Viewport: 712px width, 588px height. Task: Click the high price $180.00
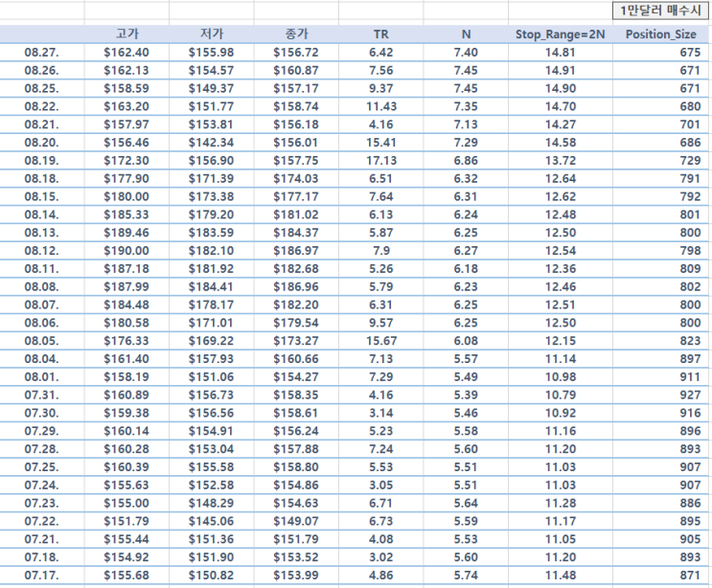(x=126, y=197)
